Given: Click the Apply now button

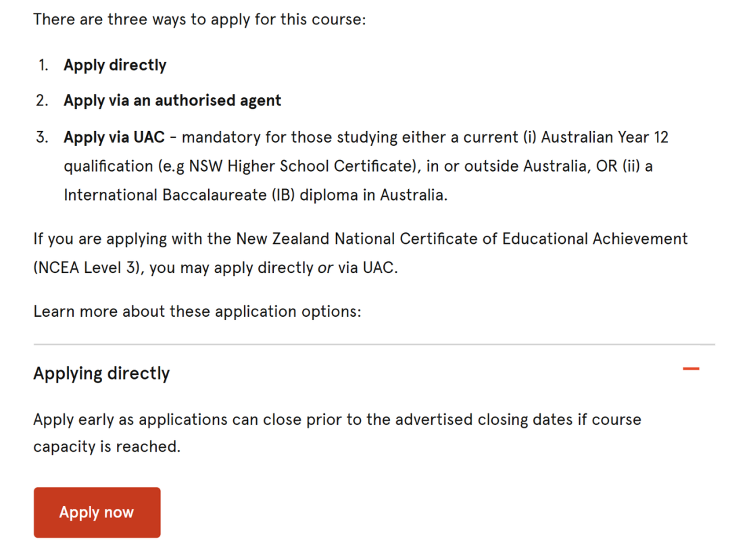Looking at the screenshot, I should click(x=97, y=512).
